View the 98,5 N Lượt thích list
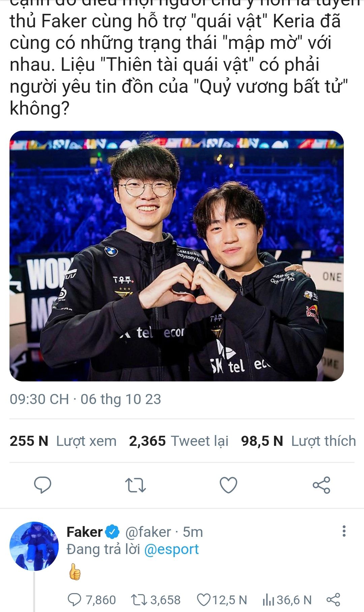 click(x=299, y=441)
